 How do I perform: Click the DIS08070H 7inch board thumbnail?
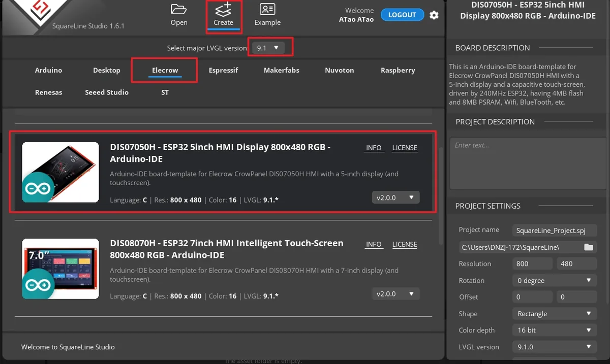[60, 269]
